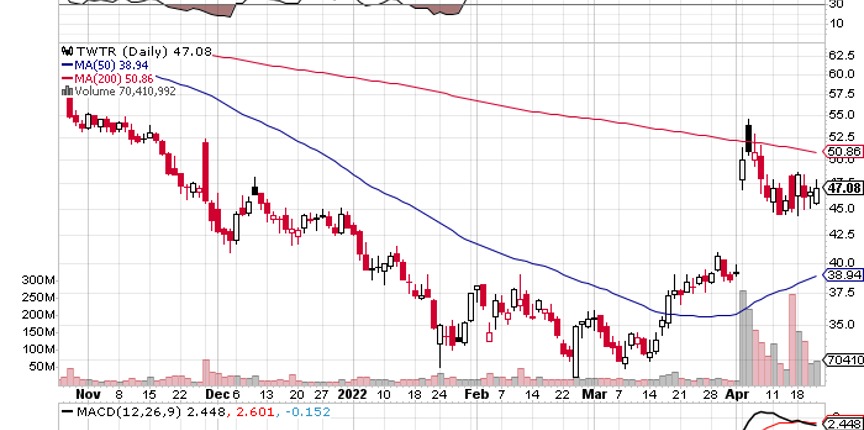Click the 50.86 MA(200) price tag
The width and height of the screenshot is (864, 430).
844,152
